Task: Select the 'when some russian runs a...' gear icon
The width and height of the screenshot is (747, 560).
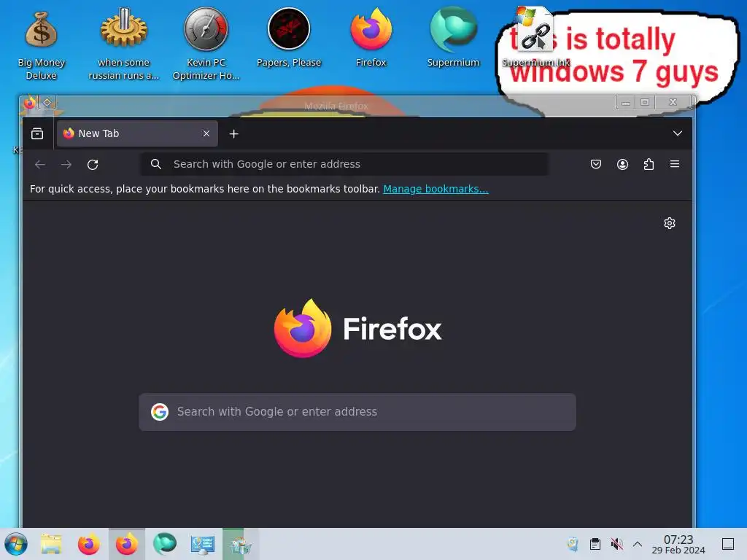Action: [123, 44]
